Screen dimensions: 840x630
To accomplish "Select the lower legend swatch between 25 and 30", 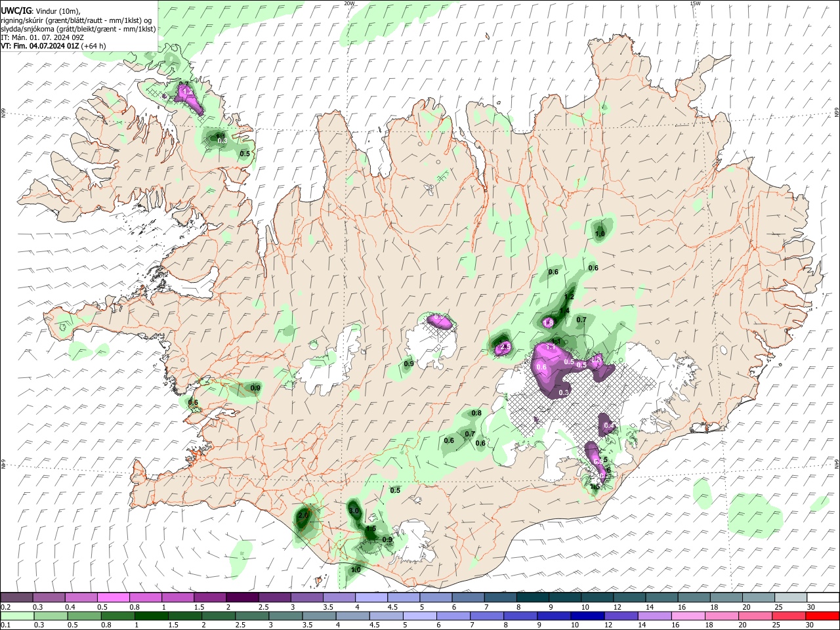I will click(787, 616).
